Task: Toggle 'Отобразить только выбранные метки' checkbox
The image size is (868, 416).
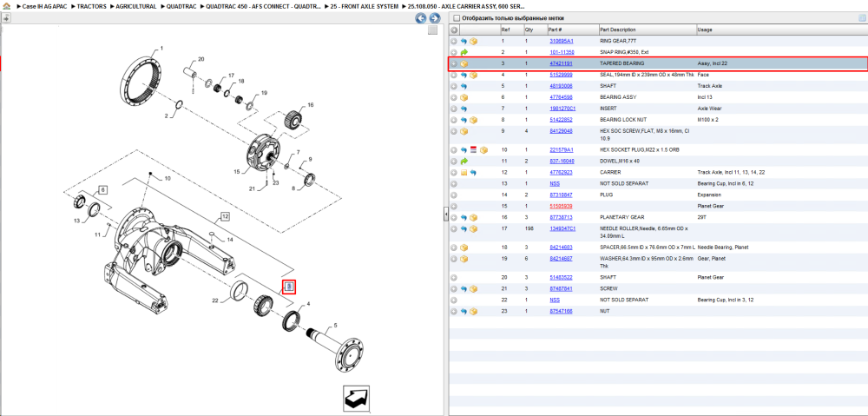Action: 455,18
